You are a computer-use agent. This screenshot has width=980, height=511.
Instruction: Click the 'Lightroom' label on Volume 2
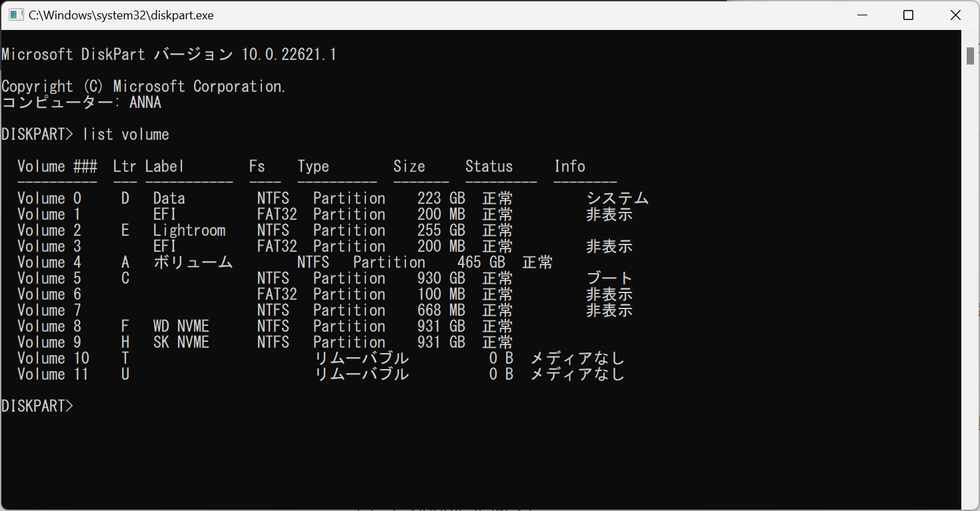click(x=189, y=231)
